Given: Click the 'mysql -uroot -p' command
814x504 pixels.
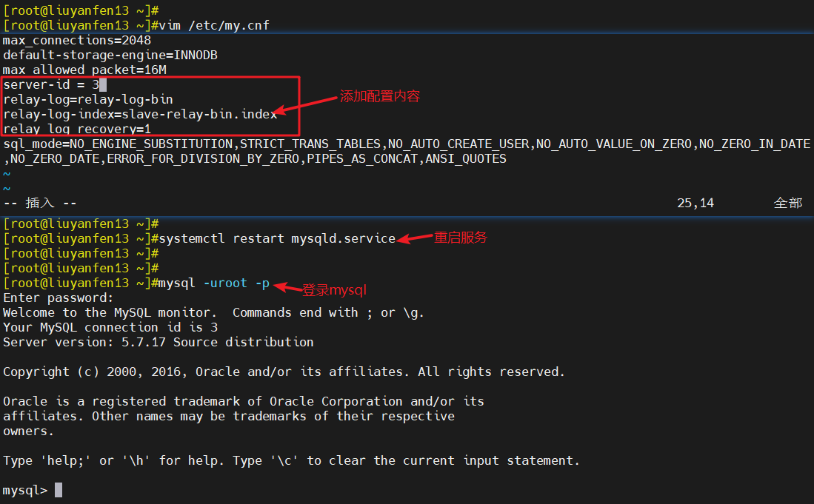Looking at the screenshot, I should (x=214, y=283).
